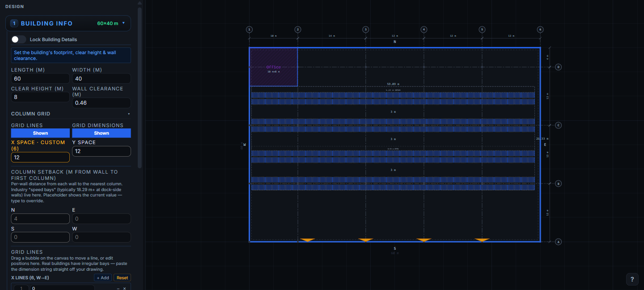The width and height of the screenshot is (644, 290).
Task: Toggle Grid Lines Shown button
Action: point(40,133)
